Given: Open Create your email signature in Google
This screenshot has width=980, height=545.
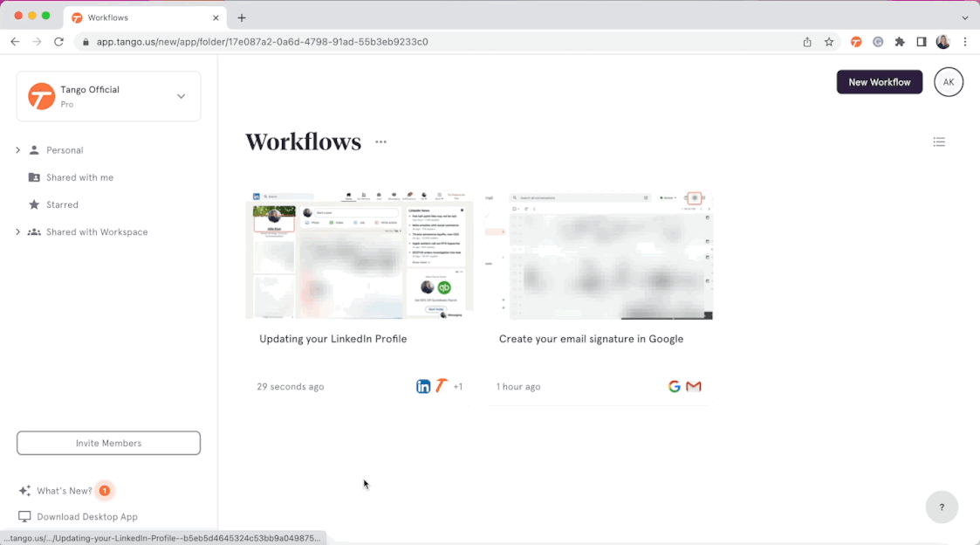Looking at the screenshot, I should (592, 339).
